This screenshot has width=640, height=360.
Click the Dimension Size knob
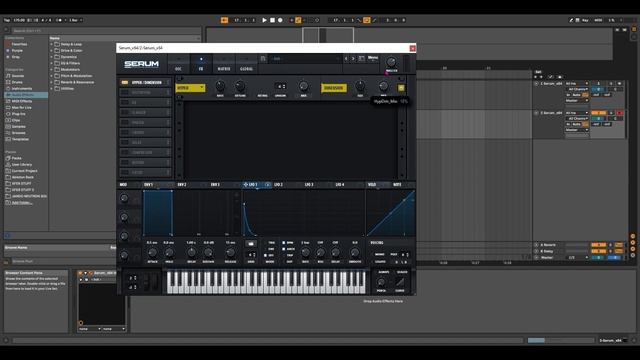(x=360, y=86)
